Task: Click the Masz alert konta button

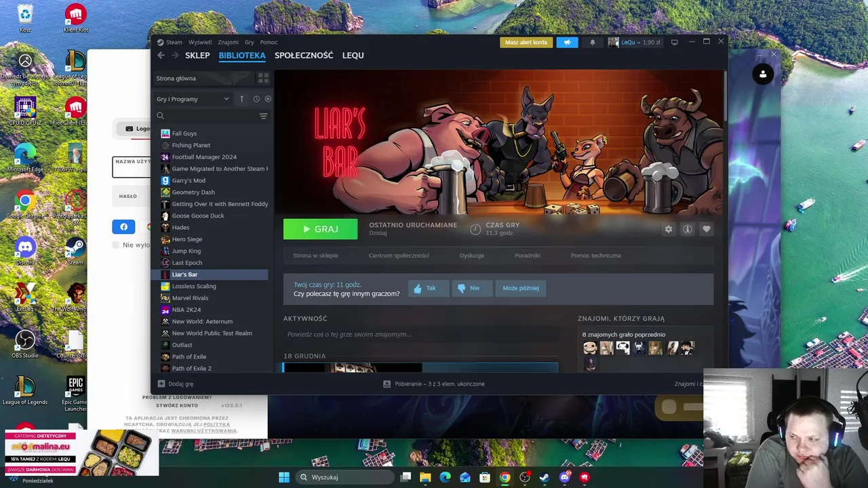Action: click(x=526, y=42)
